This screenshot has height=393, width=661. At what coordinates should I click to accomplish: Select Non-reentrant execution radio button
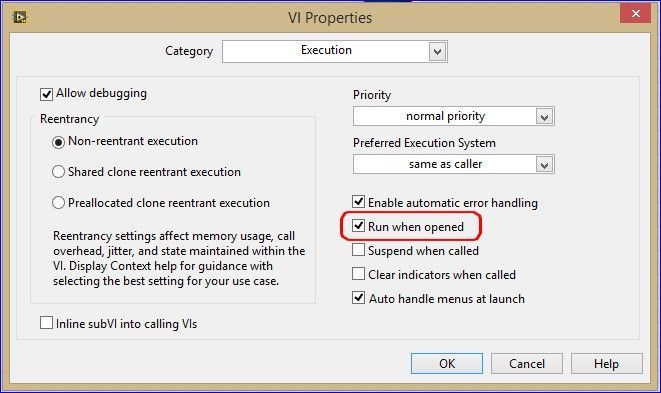point(58,142)
